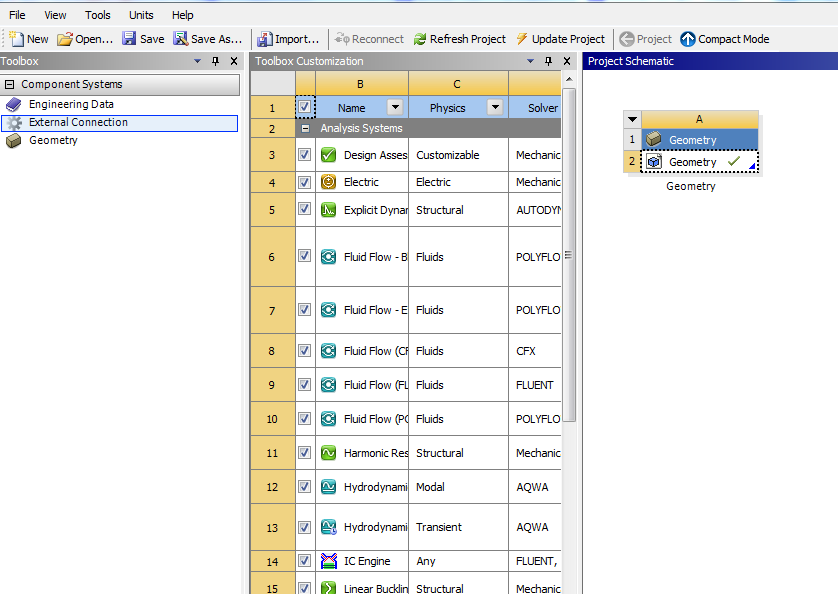Uncheck the Electric row checkbox

[x=305, y=182]
